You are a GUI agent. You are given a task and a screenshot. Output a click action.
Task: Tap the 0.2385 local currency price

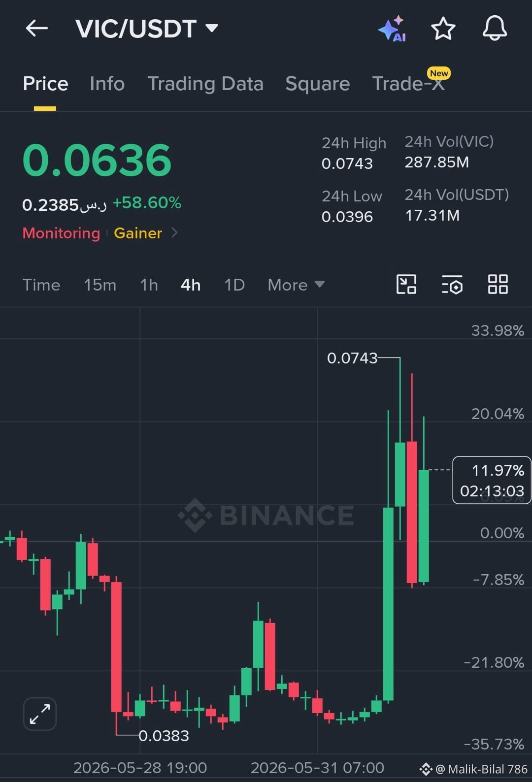(x=65, y=204)
